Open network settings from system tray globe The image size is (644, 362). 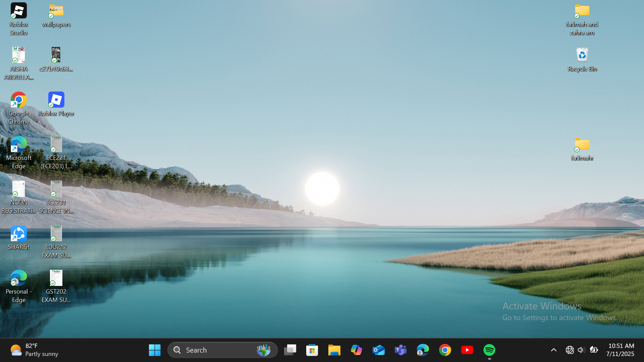(x=570, y=350)
